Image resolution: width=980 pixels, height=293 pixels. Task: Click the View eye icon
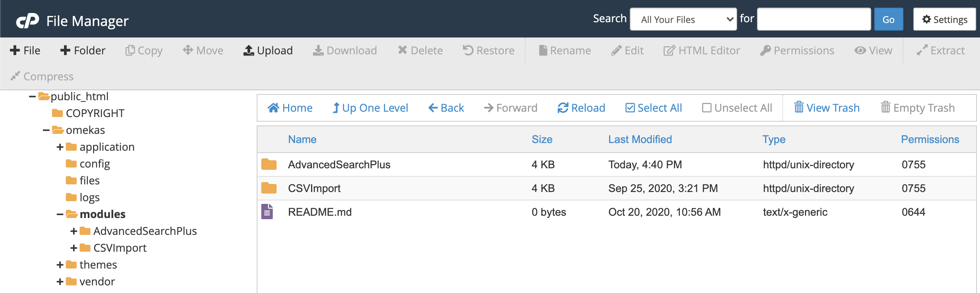pyautogui.click(x=860, y=50)
